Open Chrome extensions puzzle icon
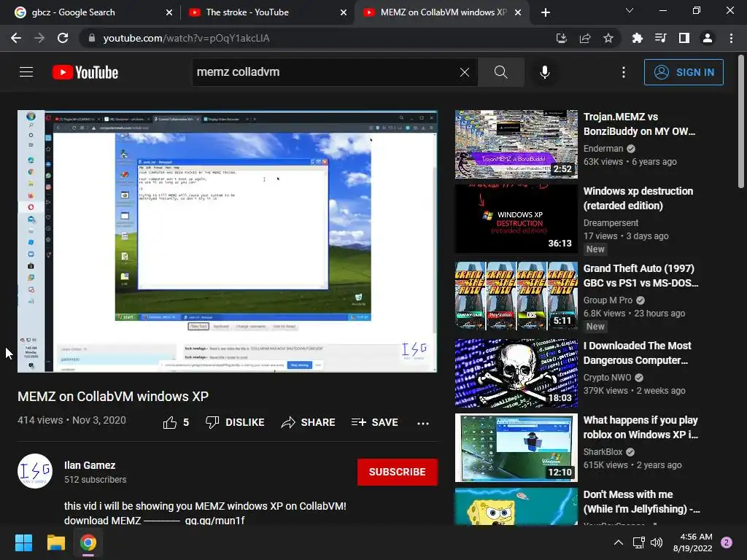 637,38
